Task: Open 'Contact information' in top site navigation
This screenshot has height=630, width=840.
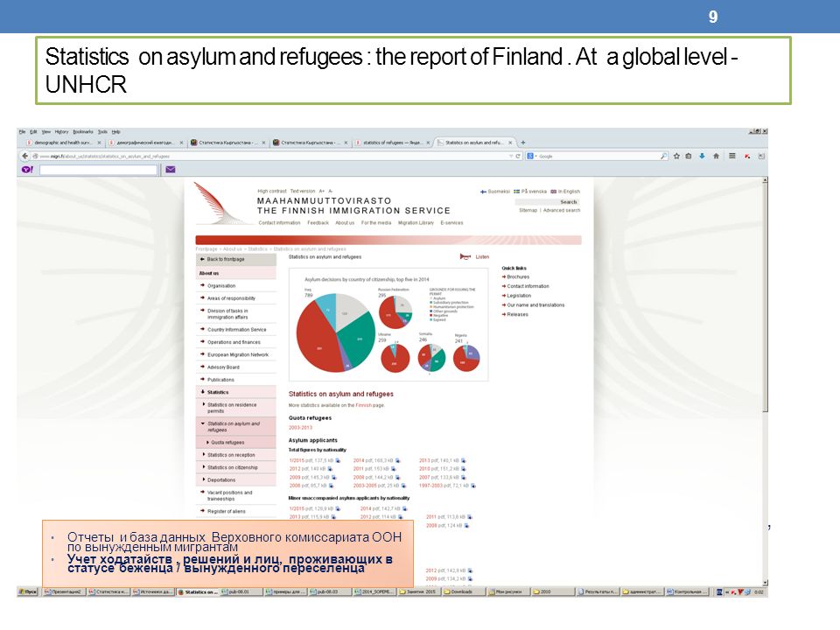Action: click(x=279, y=223)
